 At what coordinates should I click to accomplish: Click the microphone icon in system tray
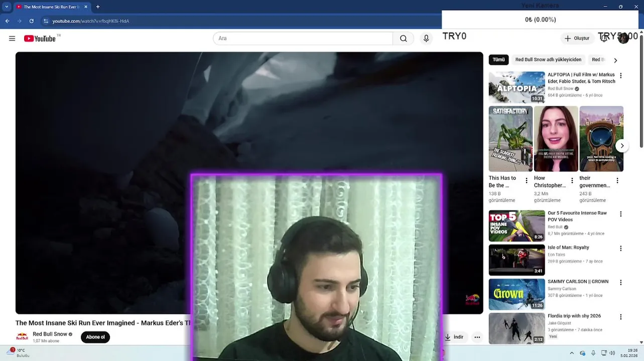[x=593, y=353]
